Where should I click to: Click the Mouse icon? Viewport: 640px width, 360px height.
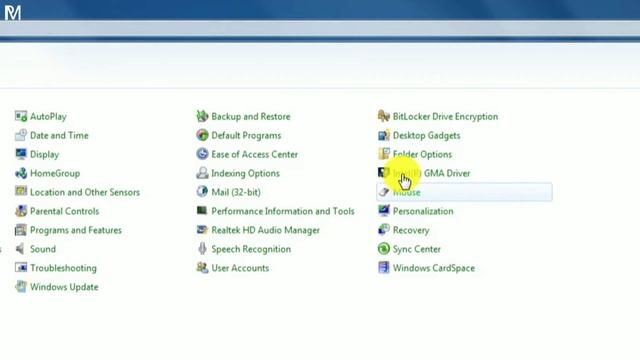pos(384,192)
